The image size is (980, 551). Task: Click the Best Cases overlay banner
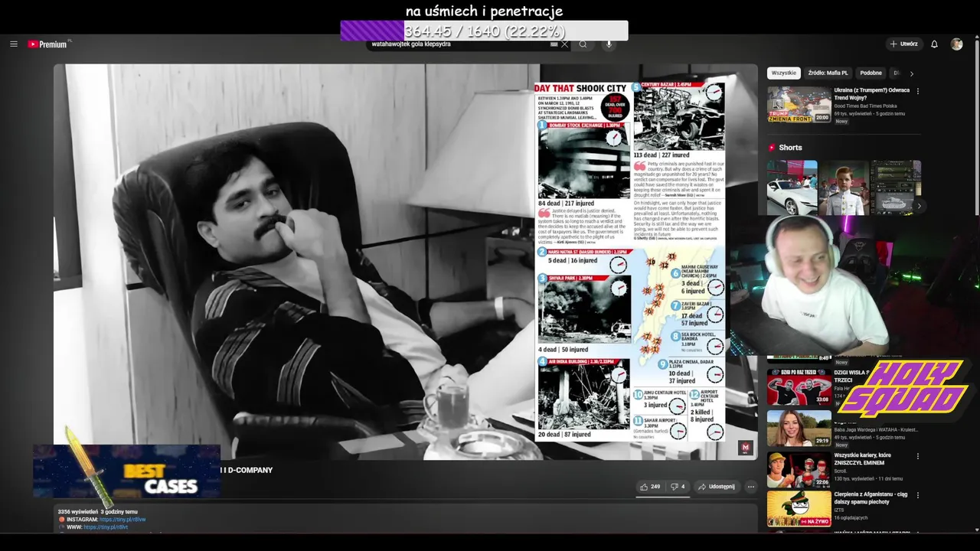[126, 471]
